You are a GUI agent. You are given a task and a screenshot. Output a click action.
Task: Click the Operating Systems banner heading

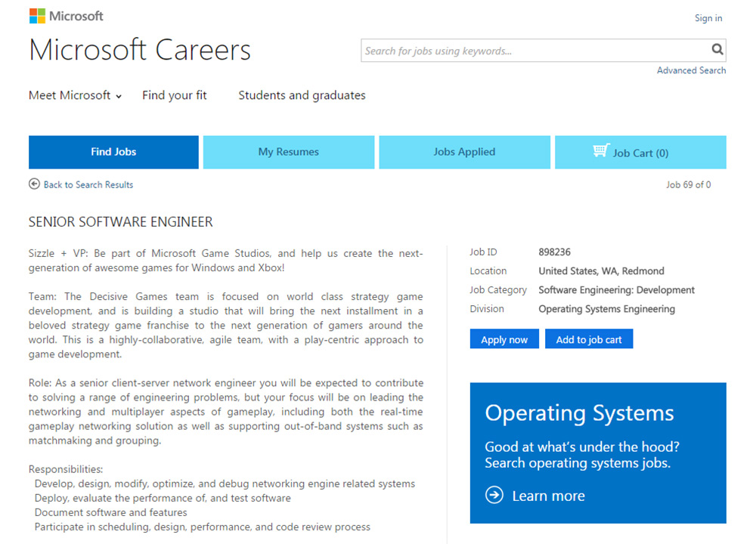tap(579, 413)
